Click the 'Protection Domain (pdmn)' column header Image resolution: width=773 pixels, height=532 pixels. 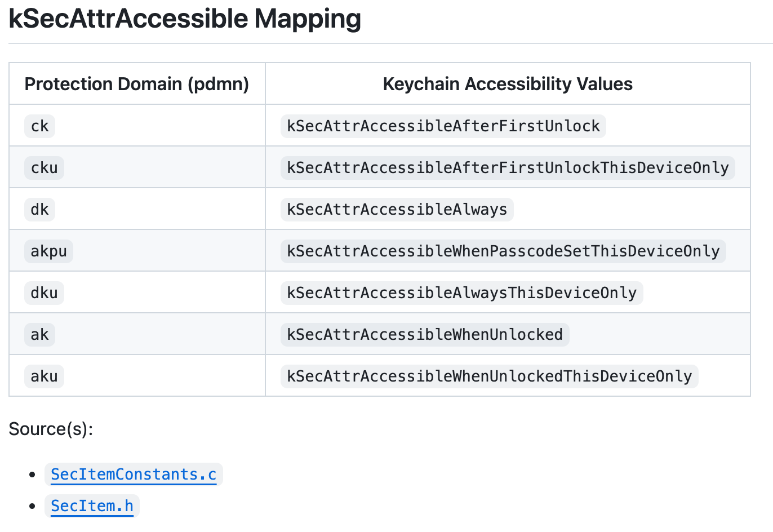[x=137, y=84]
